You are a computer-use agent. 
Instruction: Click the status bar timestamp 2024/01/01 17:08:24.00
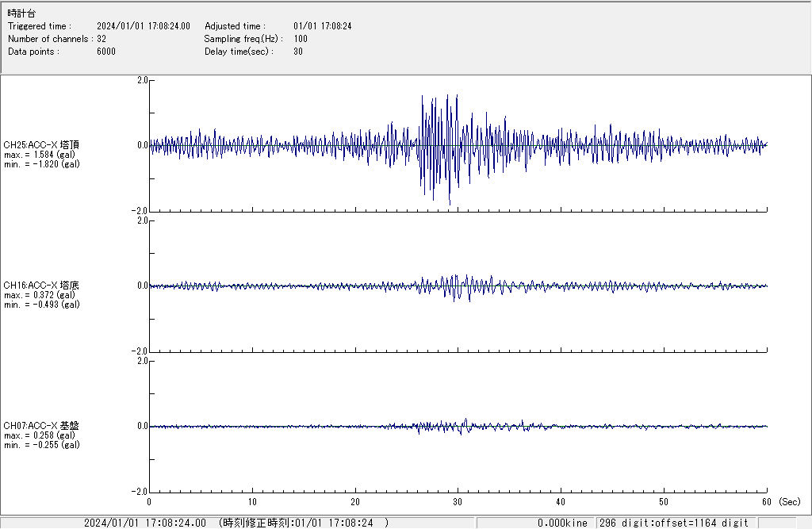(145, 523)
